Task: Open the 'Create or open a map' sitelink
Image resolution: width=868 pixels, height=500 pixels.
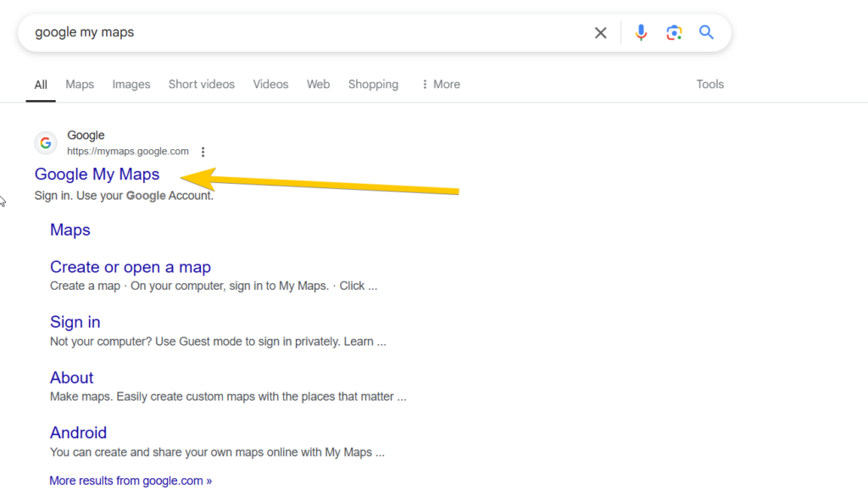Action: [x=130, y=267]
